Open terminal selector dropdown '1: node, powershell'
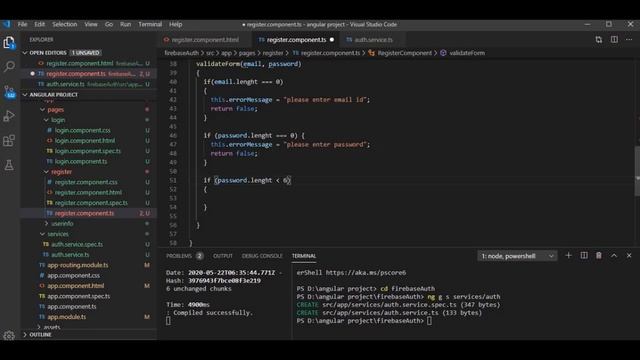640x360 pixels. (x=517, y=256)
